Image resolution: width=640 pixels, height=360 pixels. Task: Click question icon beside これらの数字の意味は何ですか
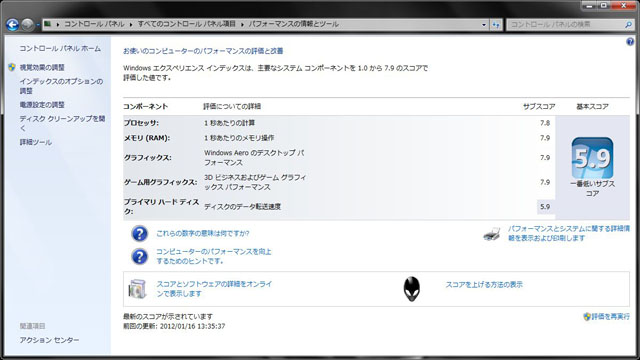coord(140,234)
